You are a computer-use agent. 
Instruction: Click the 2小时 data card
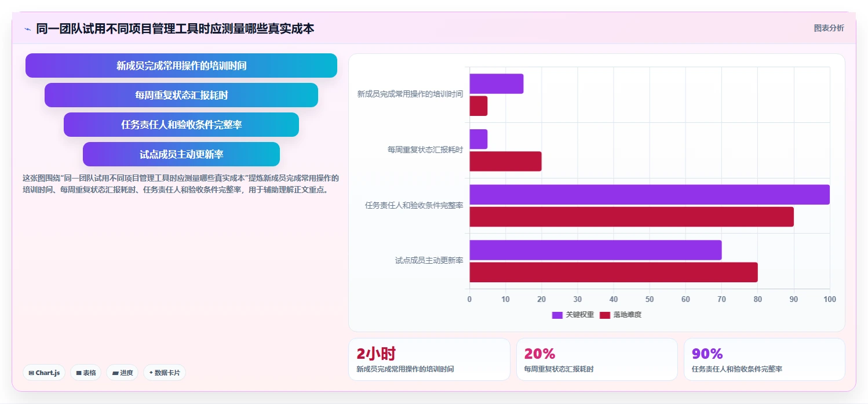coord(429,359)
